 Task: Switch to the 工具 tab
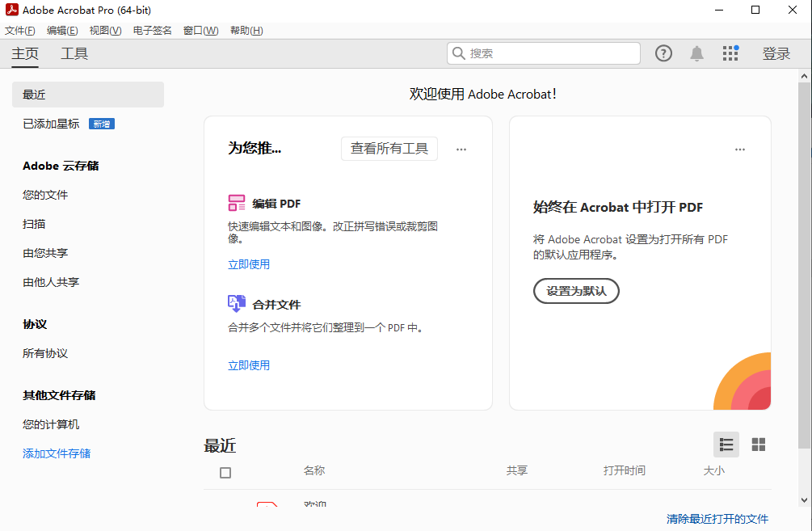click(74, 54)
